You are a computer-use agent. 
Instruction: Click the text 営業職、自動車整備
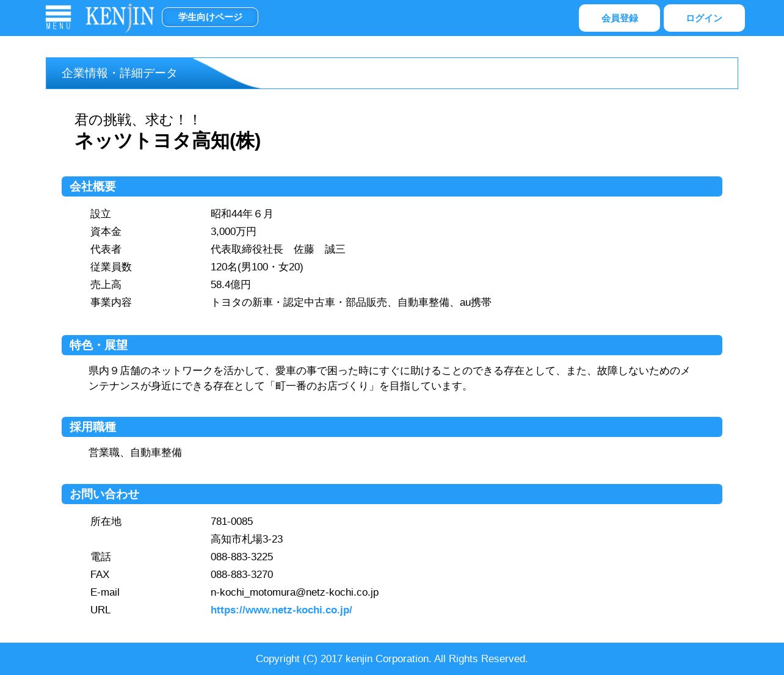[x=135, y=452]
